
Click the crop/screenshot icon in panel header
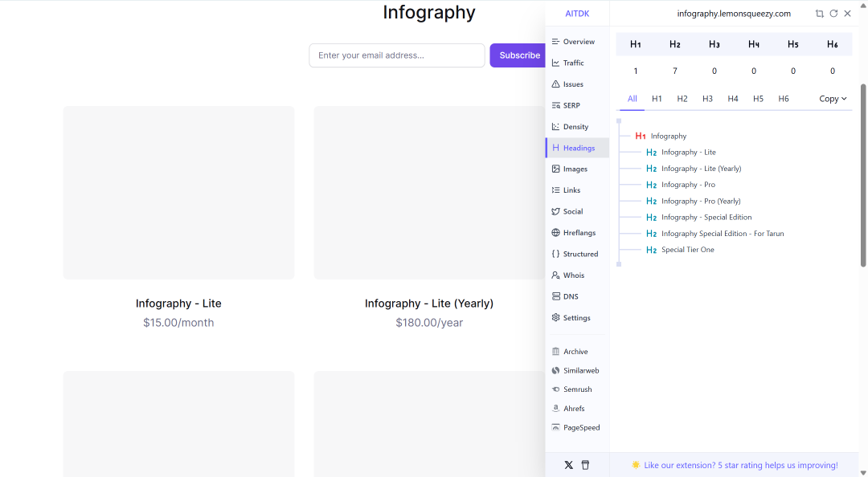click(819, 14)
